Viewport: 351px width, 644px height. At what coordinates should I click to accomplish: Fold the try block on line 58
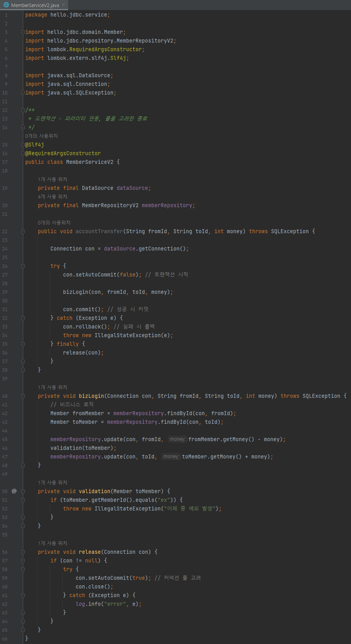[23, 569]
